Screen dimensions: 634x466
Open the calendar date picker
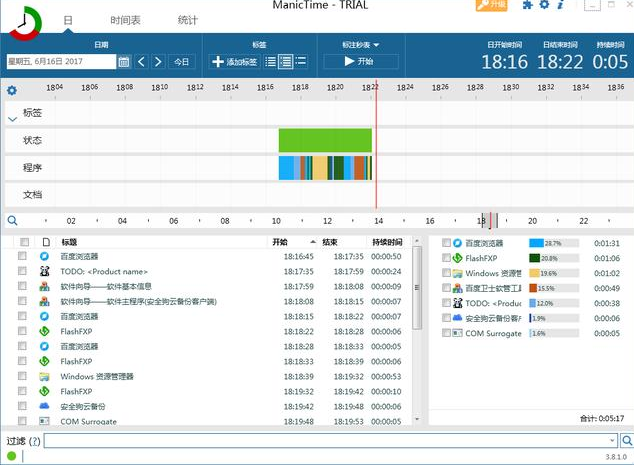(124, 62)
